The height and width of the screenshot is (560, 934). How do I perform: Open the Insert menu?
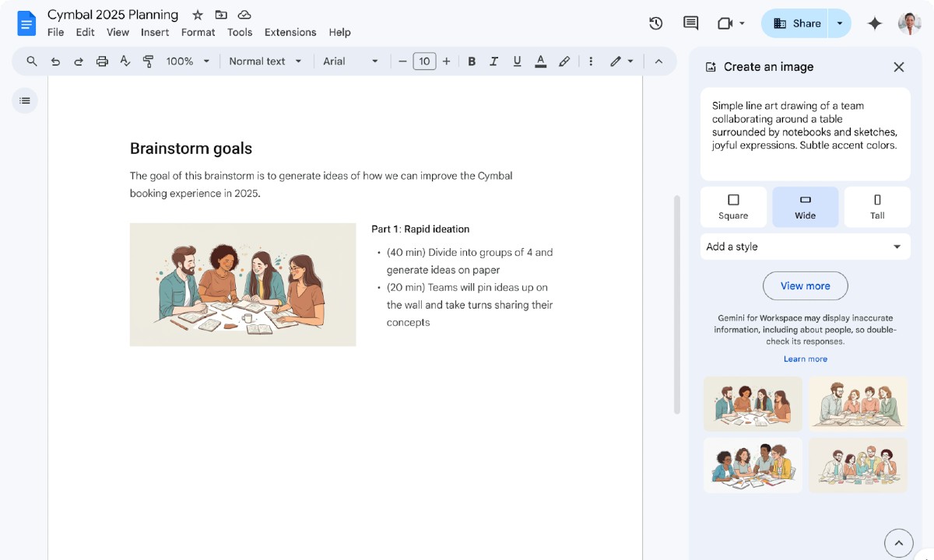[154, 32]
